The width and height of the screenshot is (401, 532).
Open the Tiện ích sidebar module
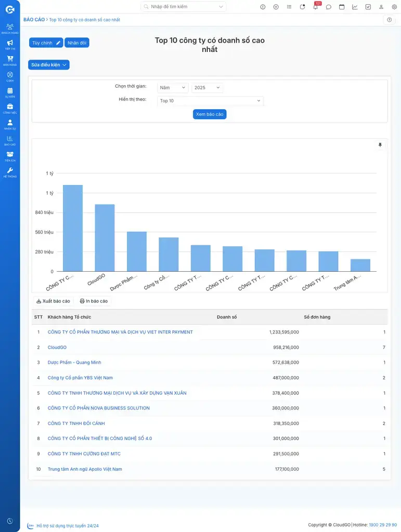[10, 156]
